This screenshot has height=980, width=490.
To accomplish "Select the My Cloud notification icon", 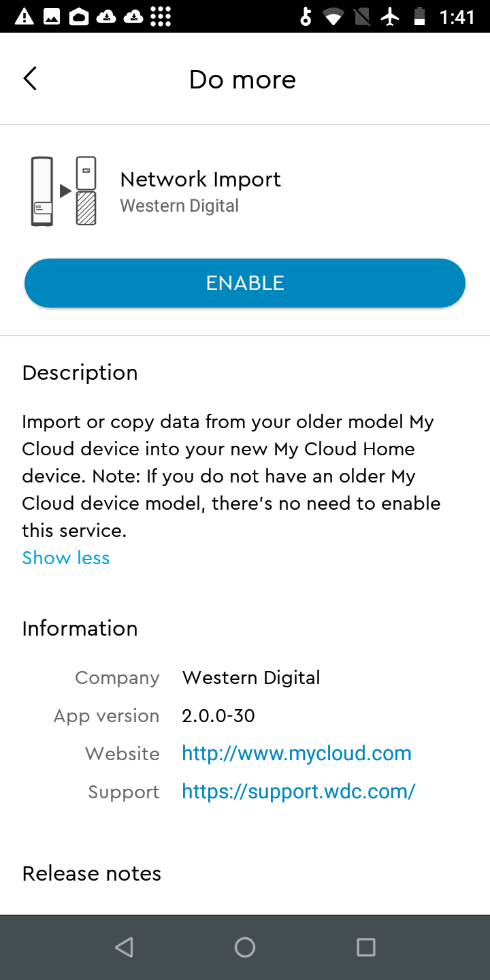I will (x=78, y=15).
